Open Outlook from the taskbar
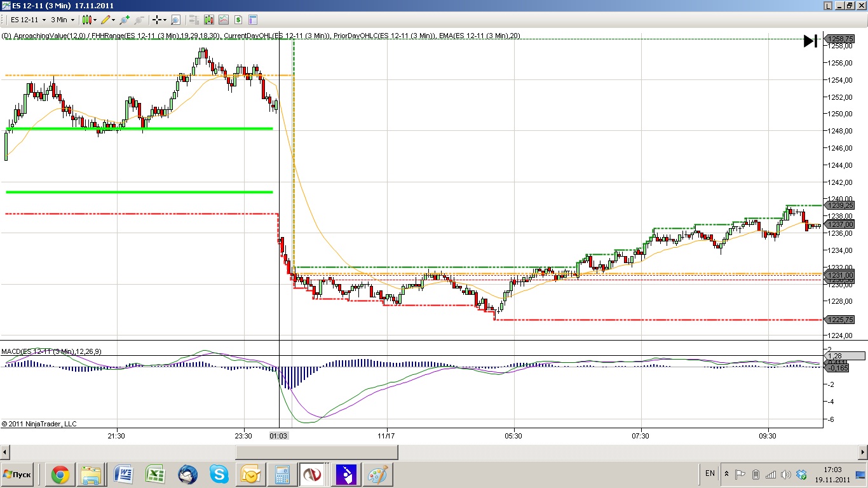The width and height of the screenshot is (868, 488). [x=250, y=475]
